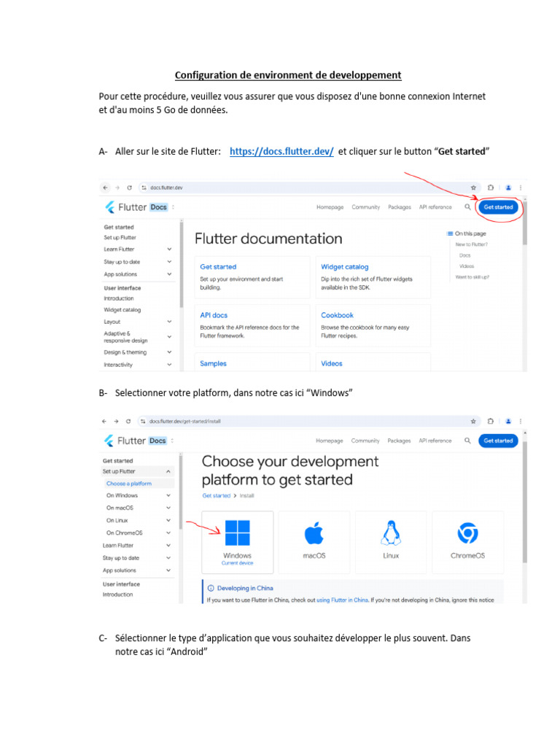Click profile avatar in Flutter documentation screenshot
Viewport: 560px width, 747px height.
pos(508,187)
